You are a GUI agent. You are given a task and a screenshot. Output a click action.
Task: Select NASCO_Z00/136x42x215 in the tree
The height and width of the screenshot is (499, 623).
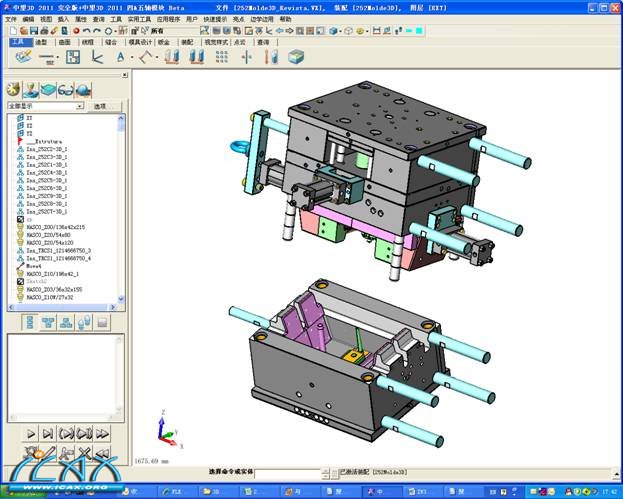(x=55, y=227)
